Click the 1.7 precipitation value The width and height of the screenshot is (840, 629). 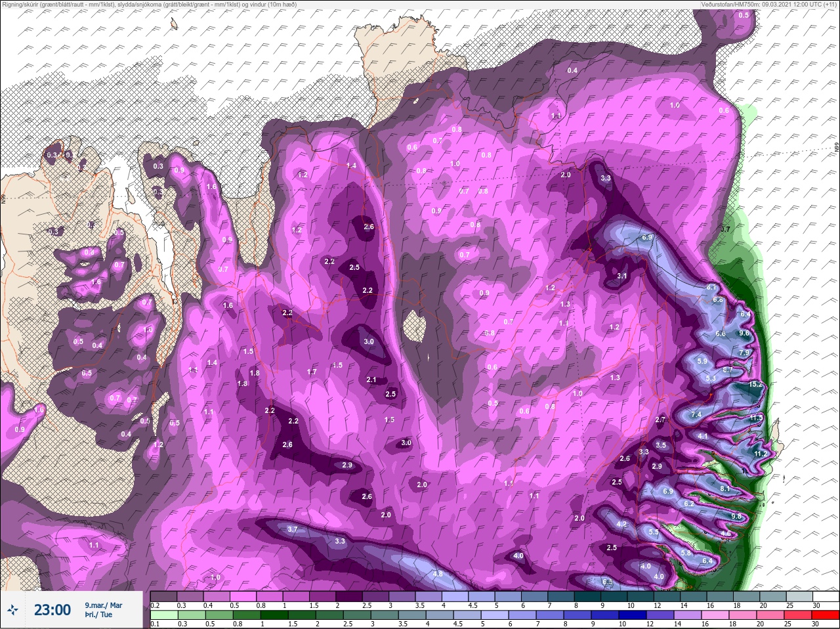(x=312, y=372)
